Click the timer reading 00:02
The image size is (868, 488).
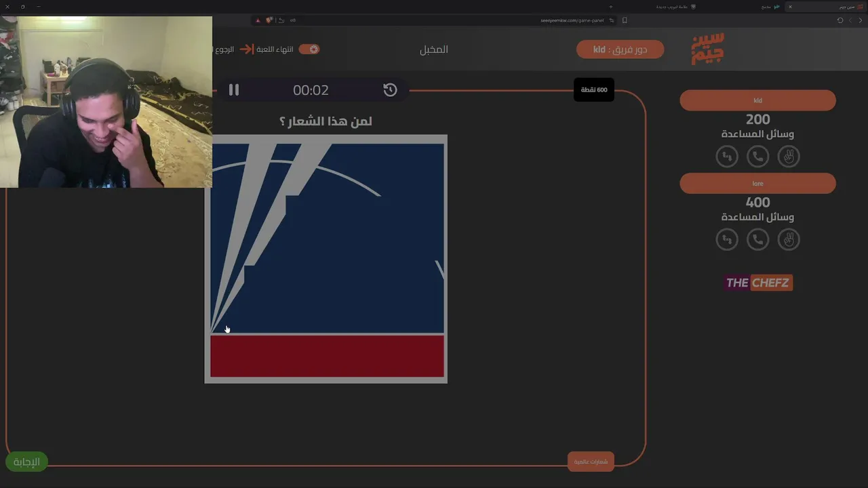(311, 90)
